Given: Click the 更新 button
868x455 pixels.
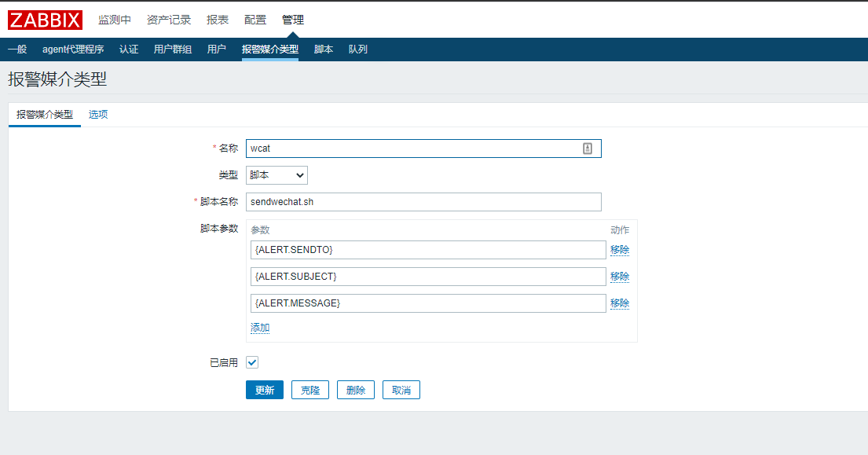Looking at the screenshot, I should point(265,391).
